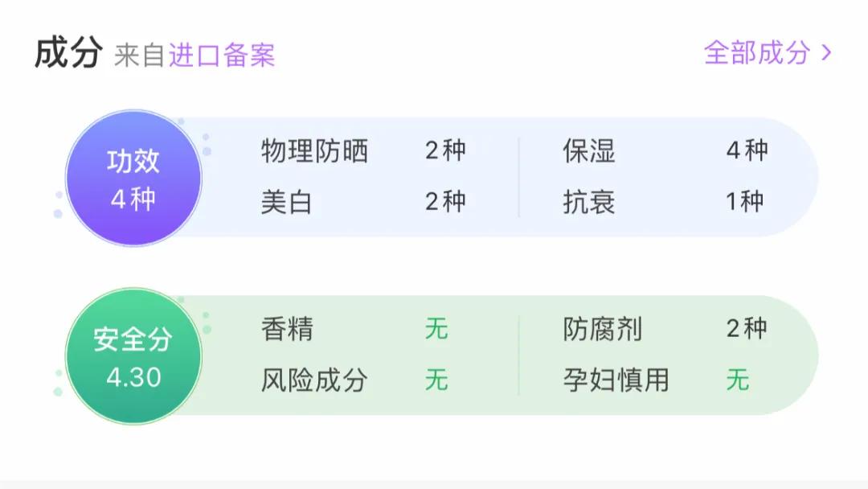Toggle the 风险成分 无 indicator

coord(437,380)
